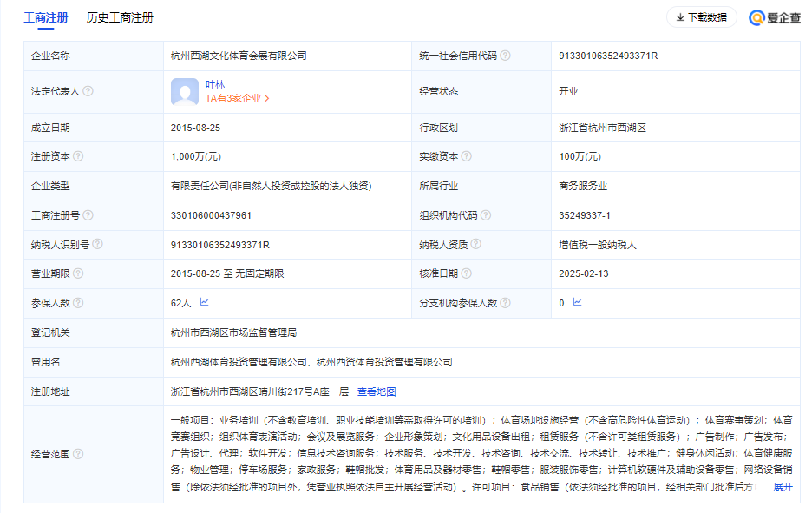812x513 pixels.
Task: Click help icon beside 纳税人识别号
Action: click(97, 244)
